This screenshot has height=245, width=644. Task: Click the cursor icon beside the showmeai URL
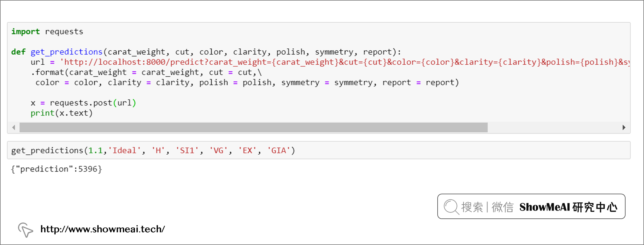click(25, 230)
